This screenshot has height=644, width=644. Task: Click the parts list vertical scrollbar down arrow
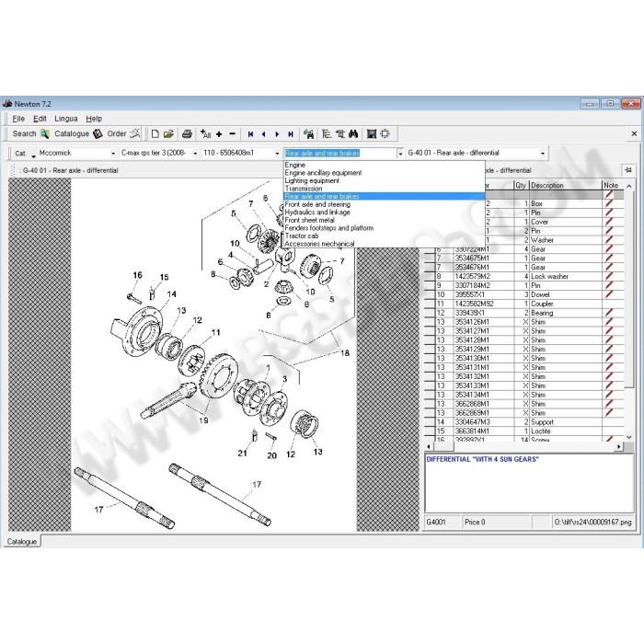point(628,437)
